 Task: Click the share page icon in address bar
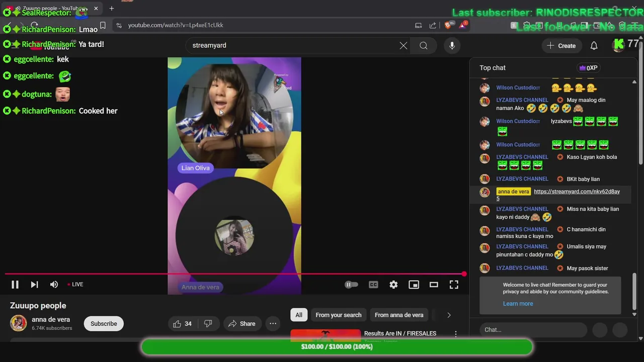point(433,25)
